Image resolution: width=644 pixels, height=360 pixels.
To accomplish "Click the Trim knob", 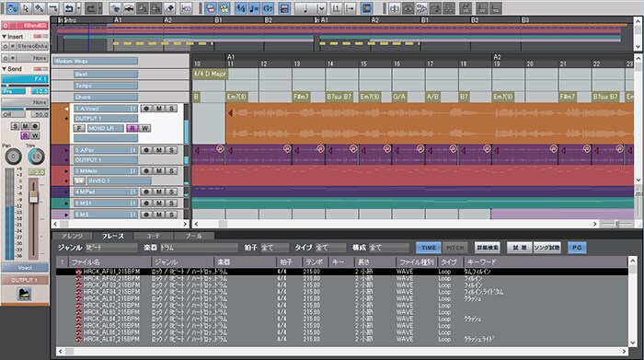I will click(36, 157).
